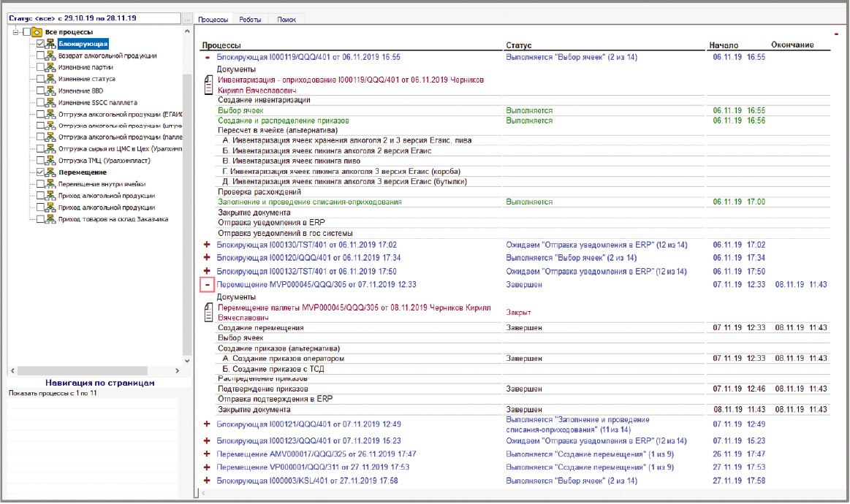Click the Начало column header
Image resolution: width=850 pixels, height=504 pixels.
coord(724,45)
